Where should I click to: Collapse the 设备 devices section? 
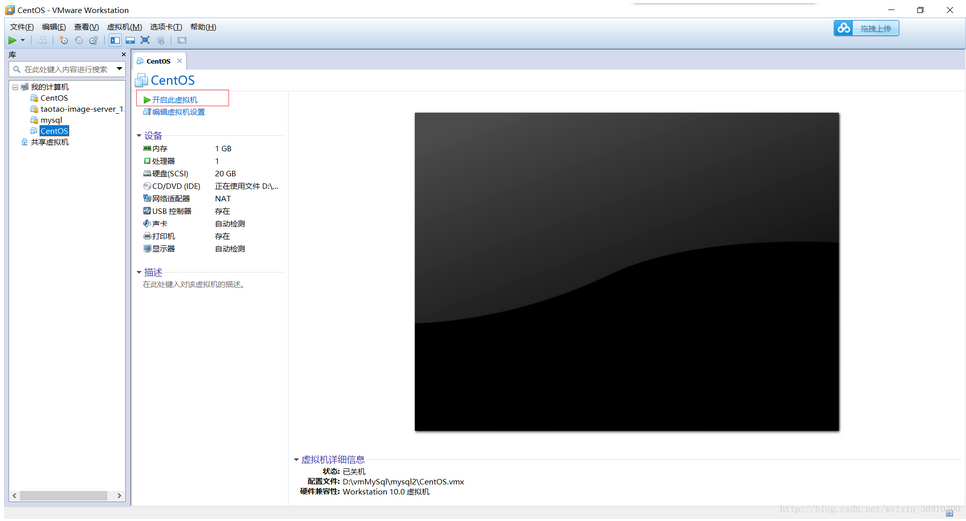[140, 136]
